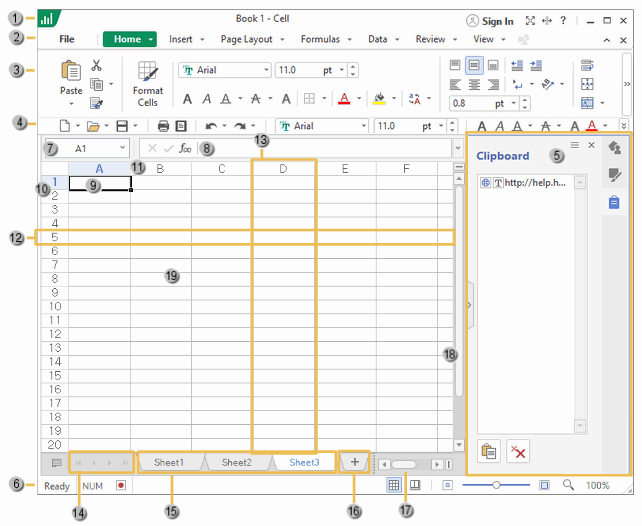Collapse the ribbon with up caret
The height and width of the screenshot is (526, 642).
pos(607,40)
